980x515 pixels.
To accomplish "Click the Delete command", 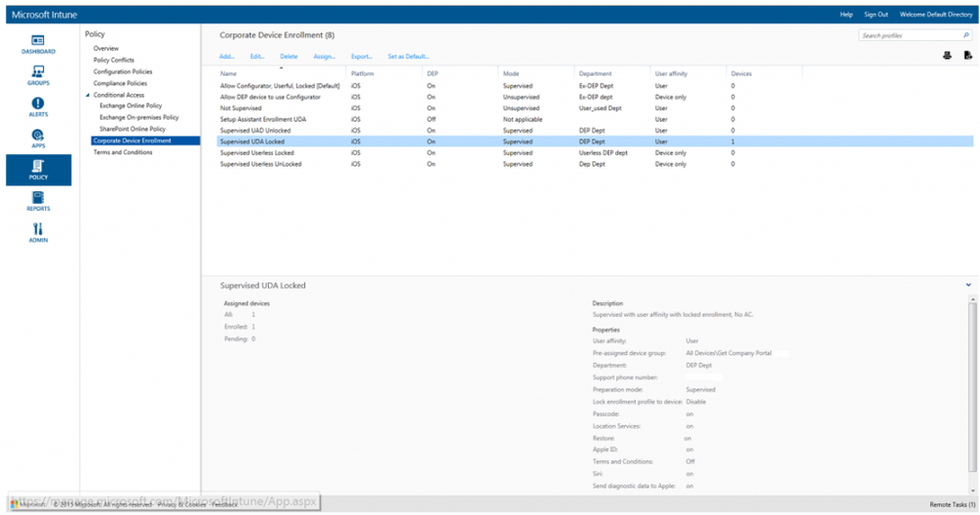I will tap(288, 56).
